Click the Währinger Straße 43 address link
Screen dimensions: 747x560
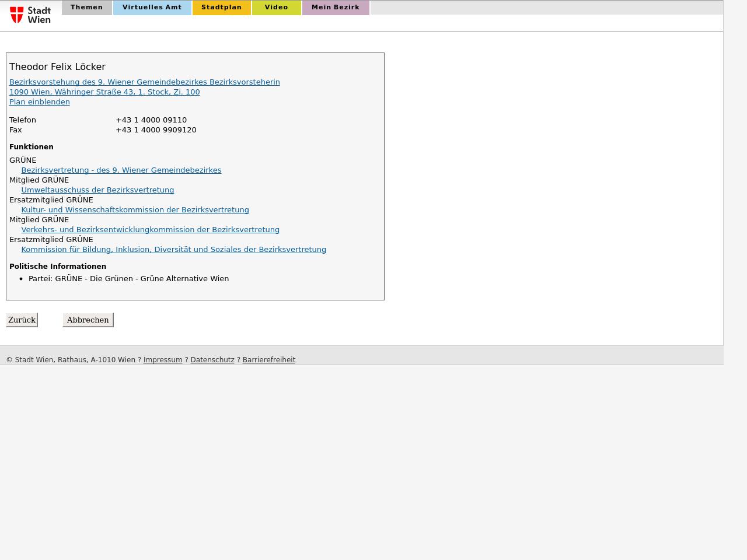(x=104, y=92)
